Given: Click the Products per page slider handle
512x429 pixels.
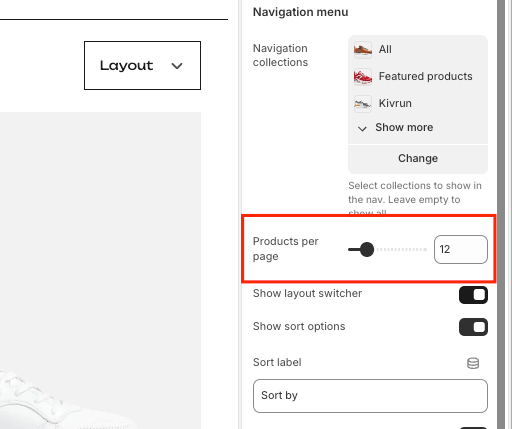Looking at the screenshot, I should (367, 249).
